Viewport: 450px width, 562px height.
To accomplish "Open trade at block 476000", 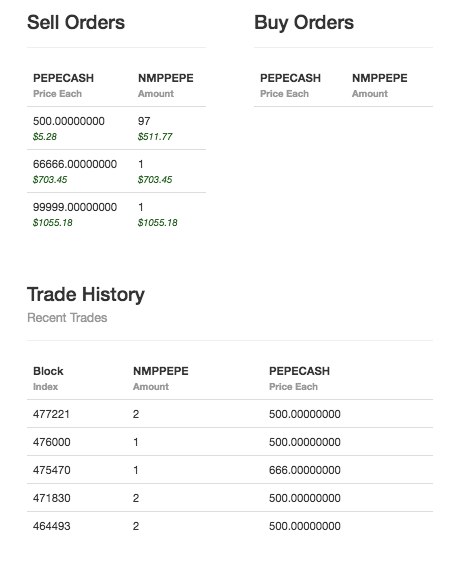I will [230, 442].
